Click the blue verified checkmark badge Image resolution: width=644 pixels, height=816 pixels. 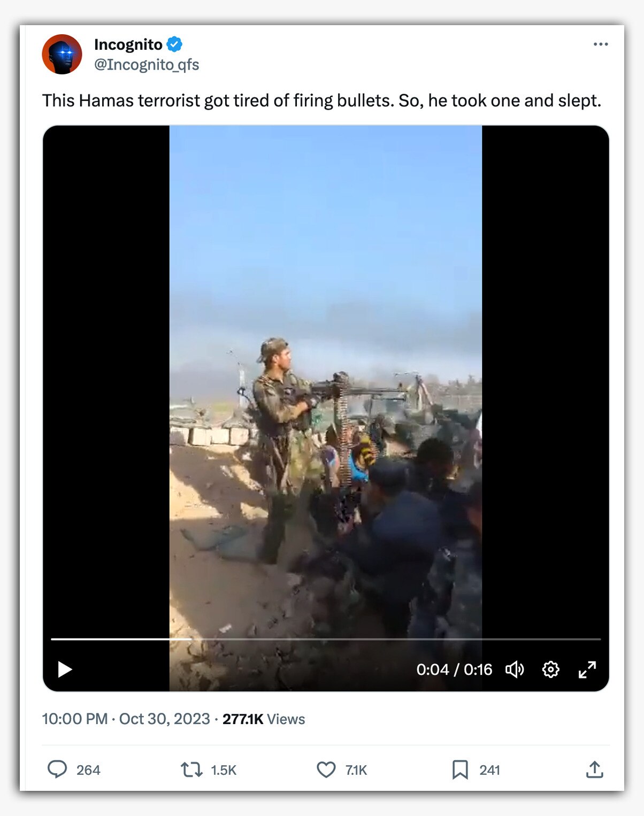[x=174, y=44]
